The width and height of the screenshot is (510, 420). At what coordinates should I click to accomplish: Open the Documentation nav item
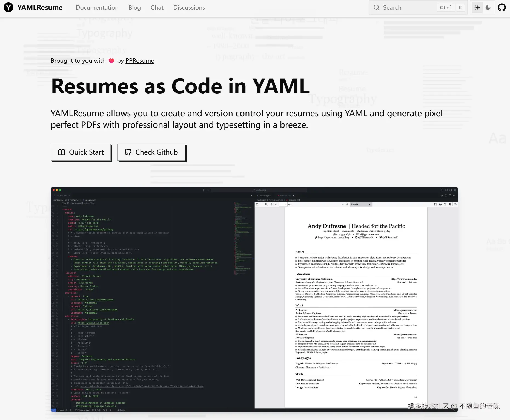(97, 7)
